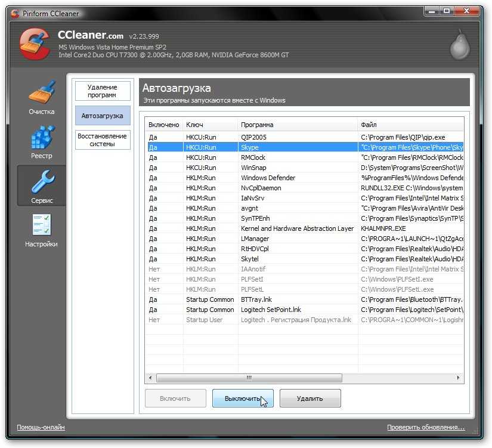Click the CCleaner logo icon
This screenshot has height=448, width=492.
click(35, 45)
